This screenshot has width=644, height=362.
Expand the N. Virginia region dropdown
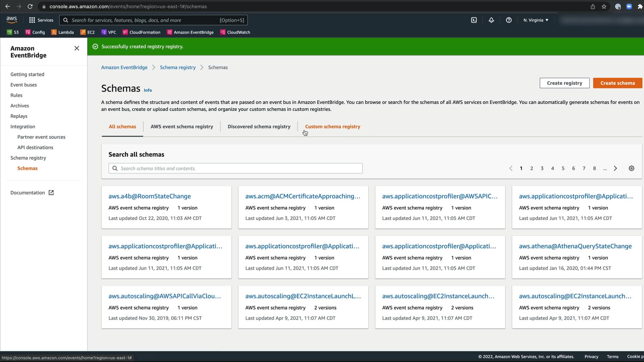536,20
